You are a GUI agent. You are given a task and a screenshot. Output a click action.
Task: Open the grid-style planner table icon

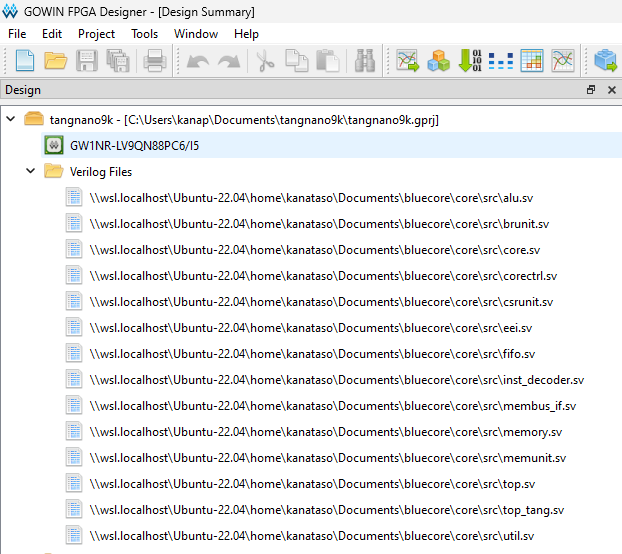pos(532,61)
